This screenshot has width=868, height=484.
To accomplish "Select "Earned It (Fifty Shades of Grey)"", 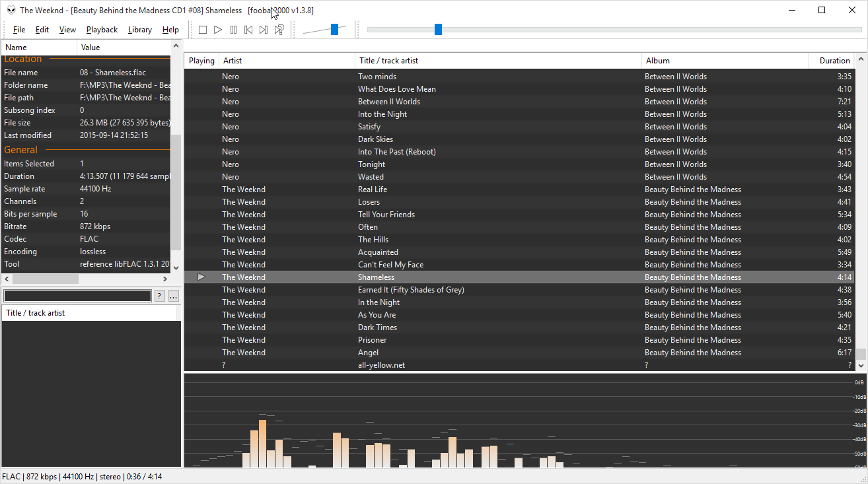I will (519, 290).
